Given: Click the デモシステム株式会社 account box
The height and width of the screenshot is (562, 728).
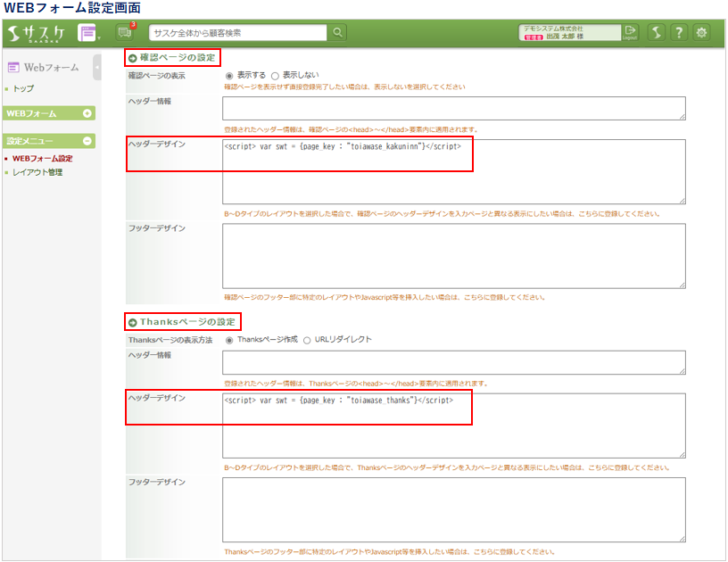Looking at the screenshot, I should click(x=570, y=32).
